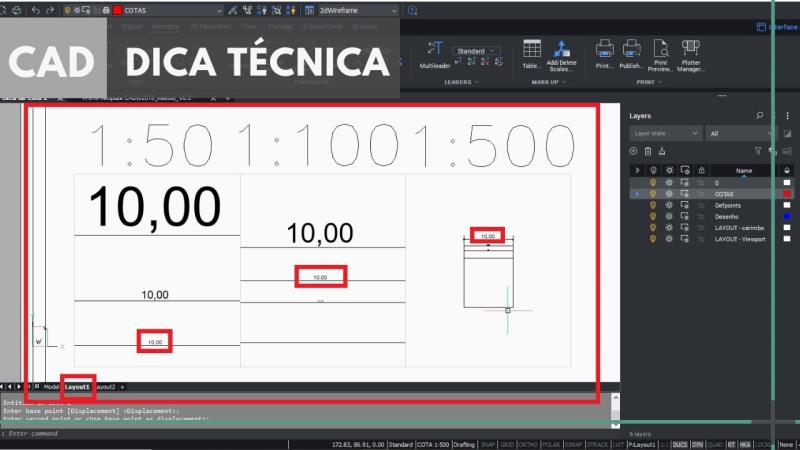Select the LAYOUT - Viewport layer name
The height and width of the screenshot is (450, 800).
point(740,239)
